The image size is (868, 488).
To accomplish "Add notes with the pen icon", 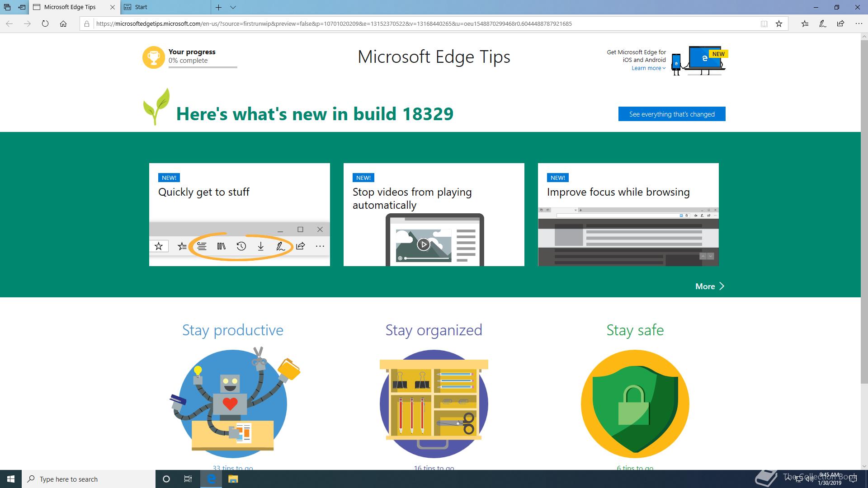I will point(823,24).
